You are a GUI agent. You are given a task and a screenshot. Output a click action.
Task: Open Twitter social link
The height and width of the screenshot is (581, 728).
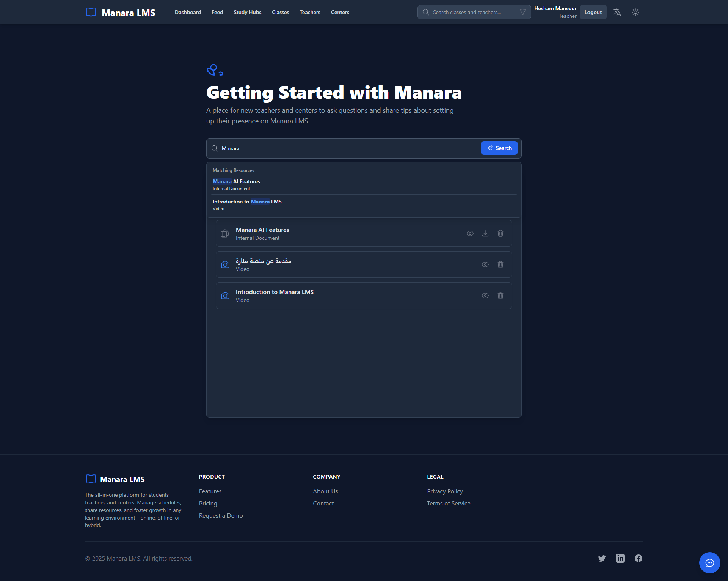[602, 558]
